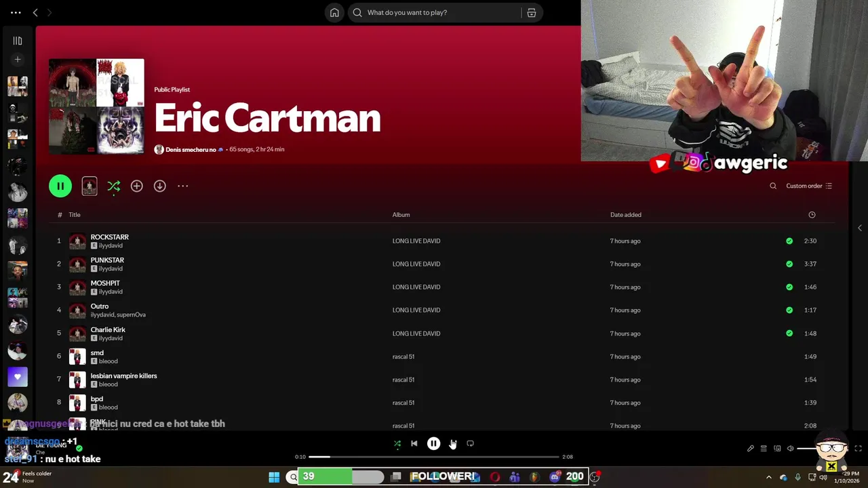Open artist ilyydavid under Charlie Kirk
Viewport: 868px width, 488px height.
point(111,338)
